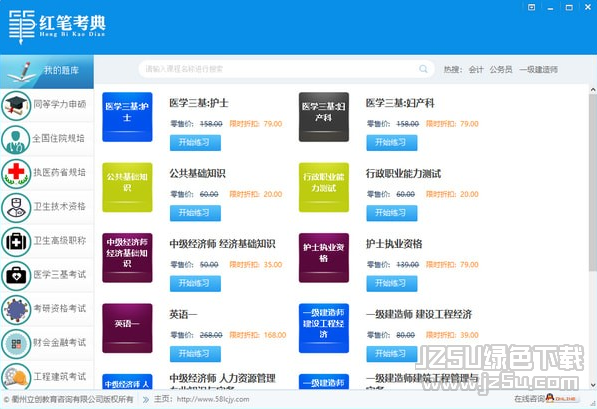Open 财会金融考试 category label
597x409 pixels.
click(60, 342)
